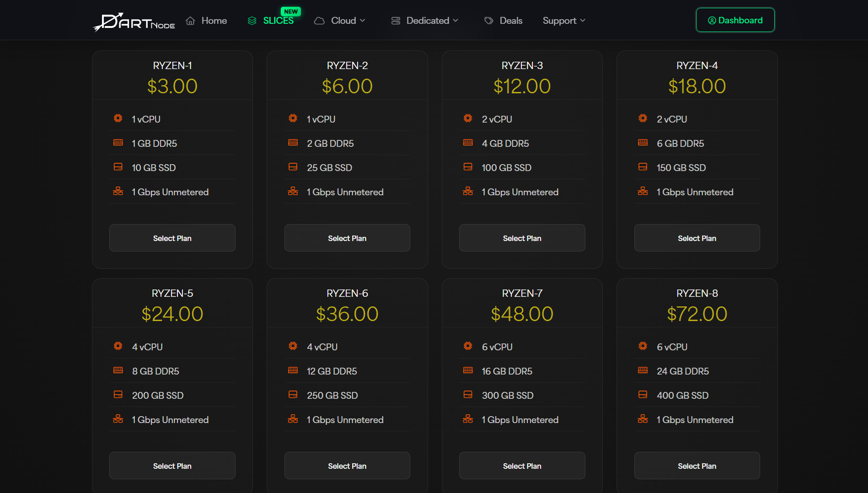Click the 150 GB SSD text
Screen dimensions: 868x493
tap(681, 167)
